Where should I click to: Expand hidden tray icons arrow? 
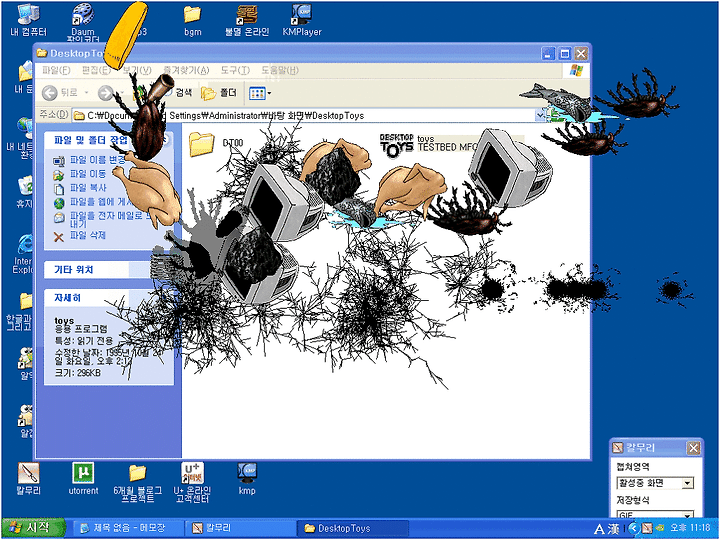point(633,529)
